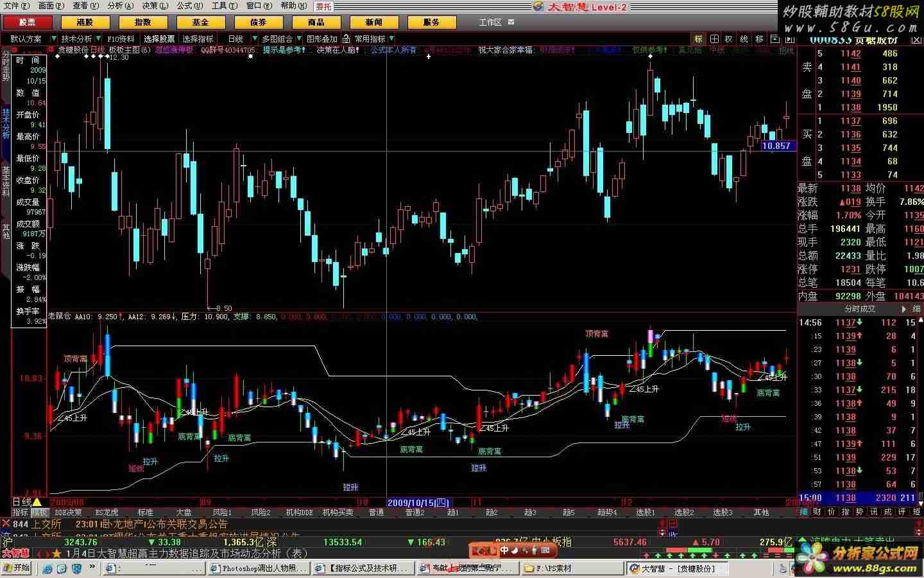Switch to Photoshop taskbar window

click(260, 568)
